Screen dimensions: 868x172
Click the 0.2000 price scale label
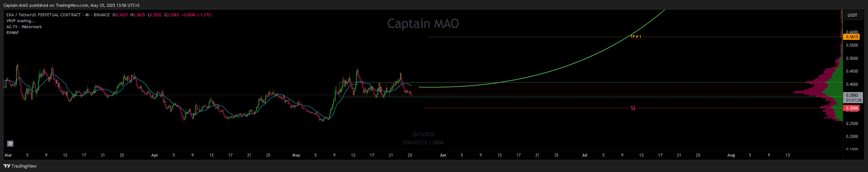tap(852, 137)
